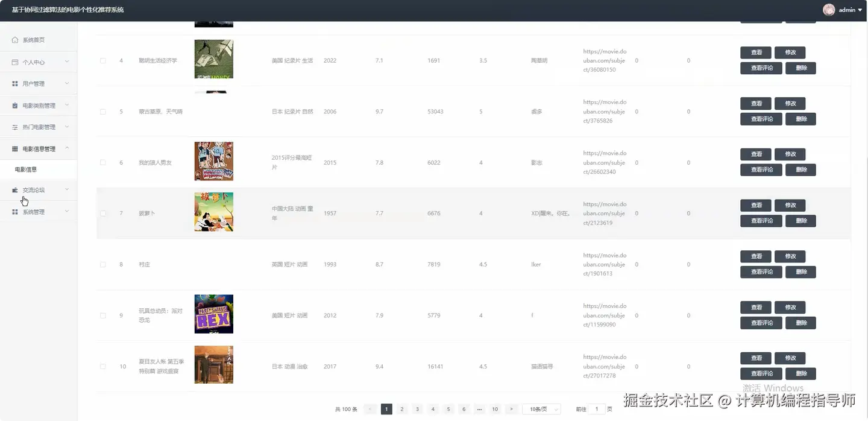Click the ellipsis more-pages pagination button
Viewport: 868px width, 421px height.
pos(479,409)
